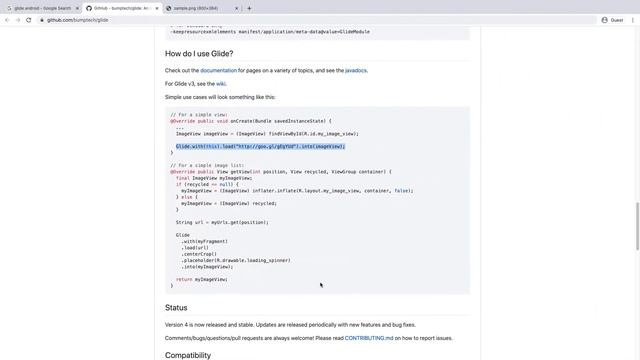Click the 'Version 4 is now released and stable' sentence
The width and height of the screenshot is (640, 360).
tap(290, 325)
